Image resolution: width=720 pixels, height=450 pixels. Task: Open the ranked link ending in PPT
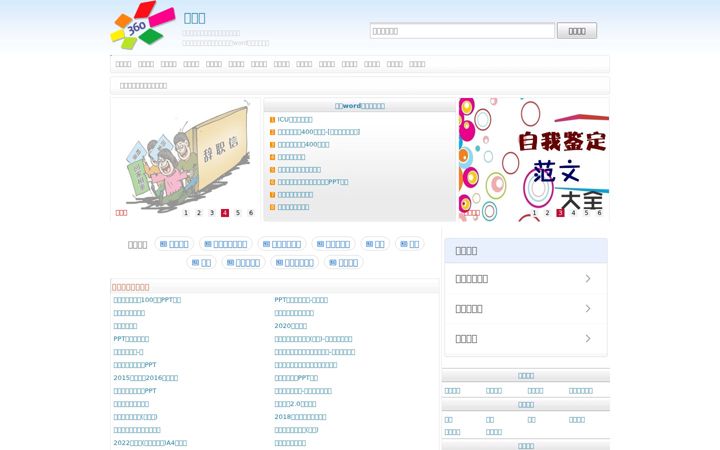pyautogui.click(x=313, y=182)
